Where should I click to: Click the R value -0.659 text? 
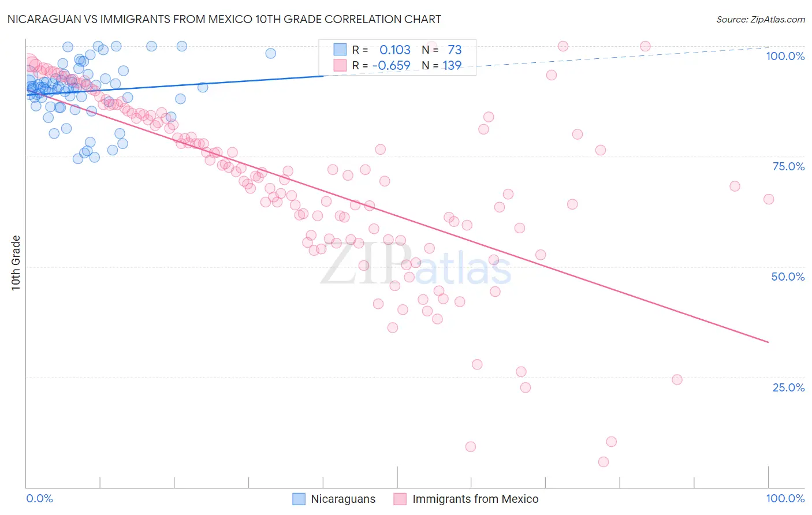(x=391, y=65)
